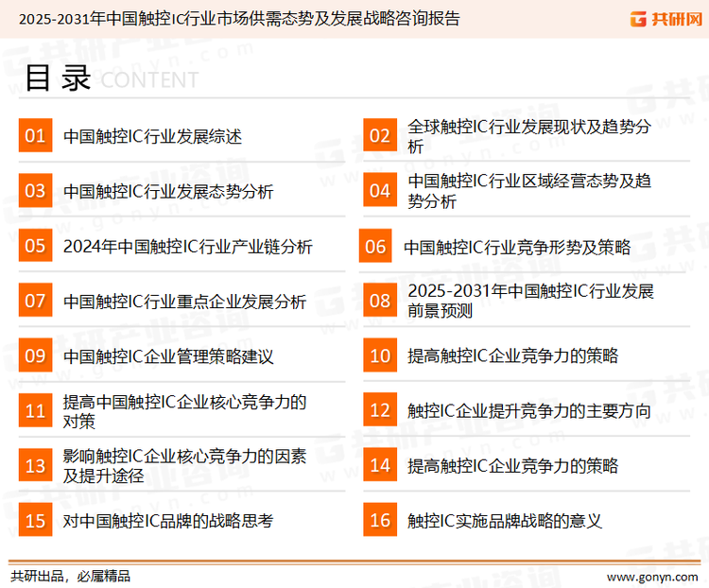Select the entry 中国触控IC行业区域经营态势及趋势分析
The width and height of the screenshot is (709, 588).
(x=529, y=191)
